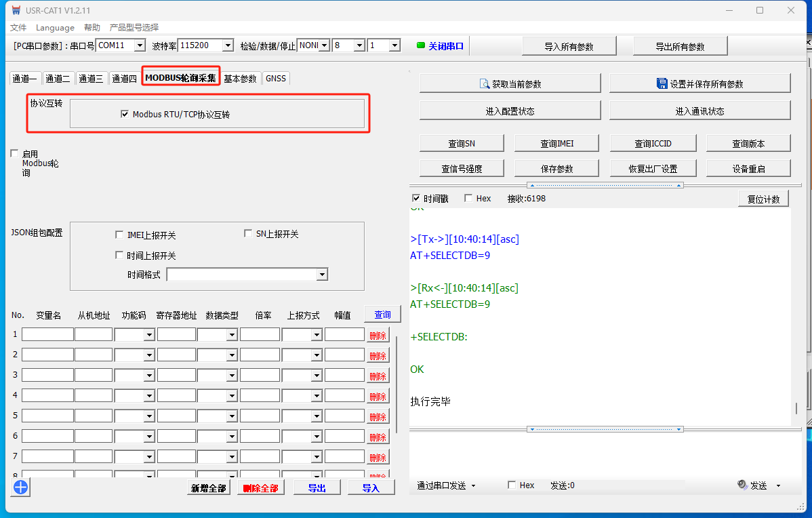Viewport: 812px width, 518px height.
Task: Click the USR-CAT1 app icon in title bar
Action: coord(16,10)
